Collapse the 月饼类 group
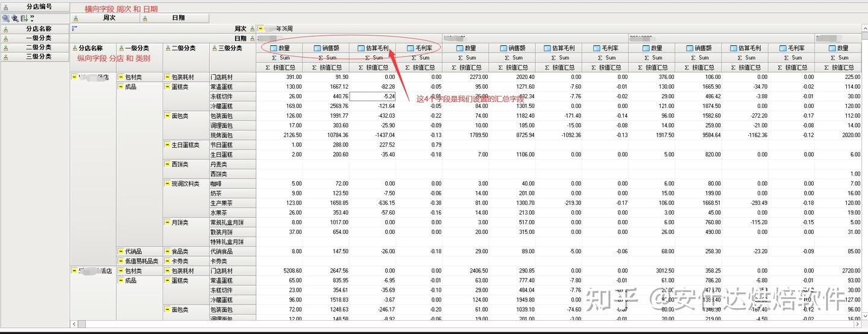 167,222
